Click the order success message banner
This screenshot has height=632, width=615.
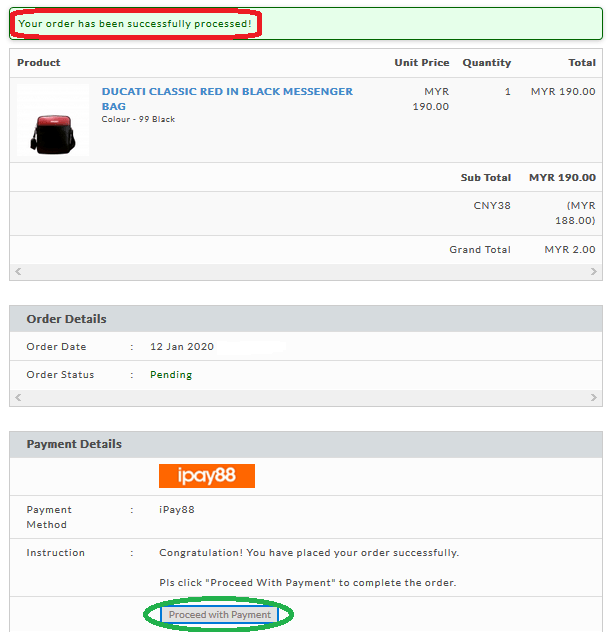[135, 23]
